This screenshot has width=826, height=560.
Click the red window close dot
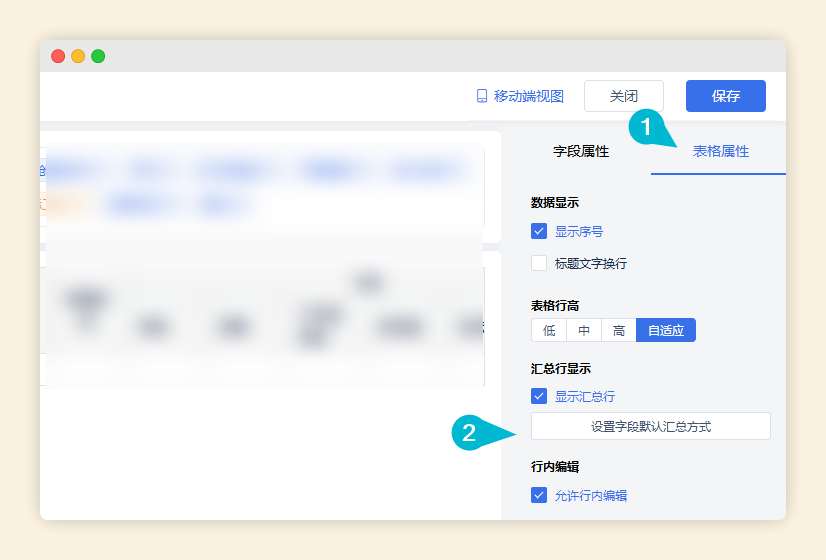58,56
